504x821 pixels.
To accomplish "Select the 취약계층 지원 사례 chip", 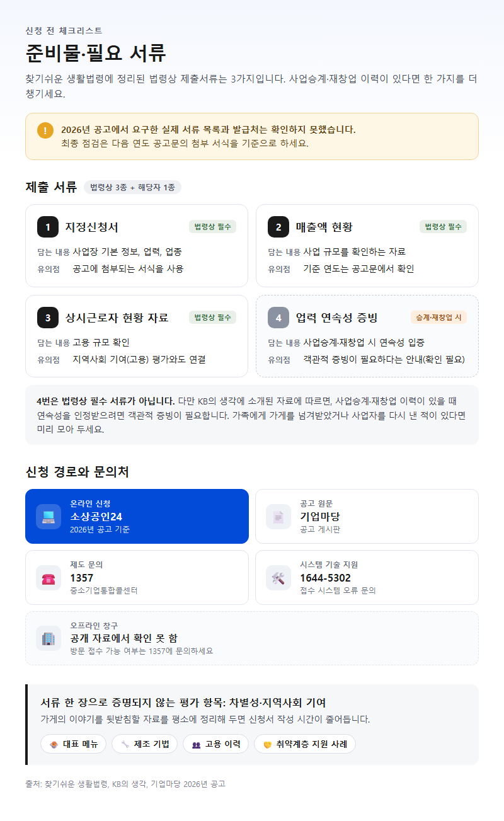I will [x=305, y=744].
